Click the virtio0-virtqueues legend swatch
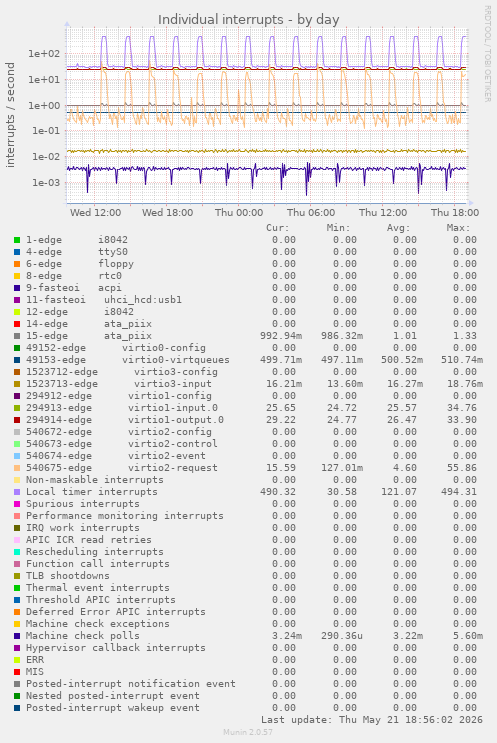The width and height of the screenshot is (497, 743). pyautogui.click(x=17, y=360)
